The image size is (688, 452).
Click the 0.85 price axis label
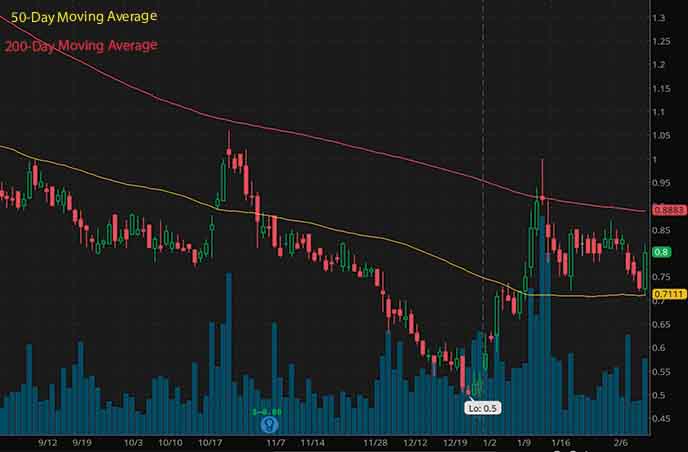661,230
